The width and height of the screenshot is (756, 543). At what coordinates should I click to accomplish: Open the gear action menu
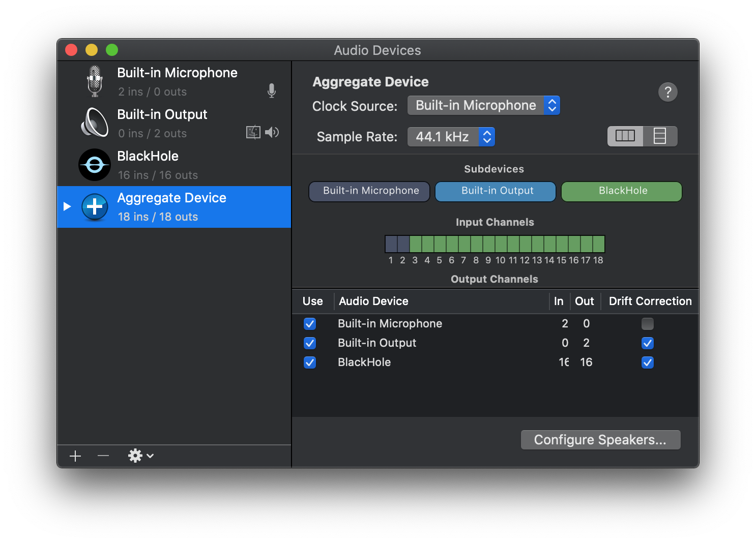[x=140, y=456]
